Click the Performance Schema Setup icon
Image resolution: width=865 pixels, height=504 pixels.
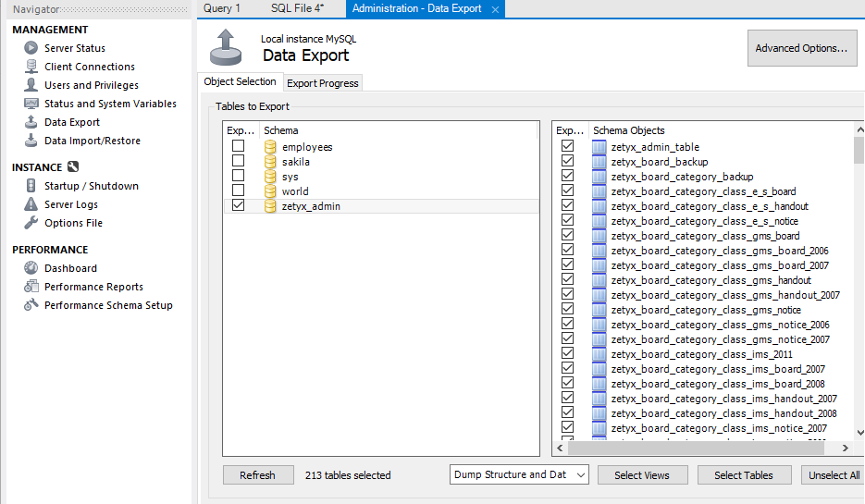31,305
